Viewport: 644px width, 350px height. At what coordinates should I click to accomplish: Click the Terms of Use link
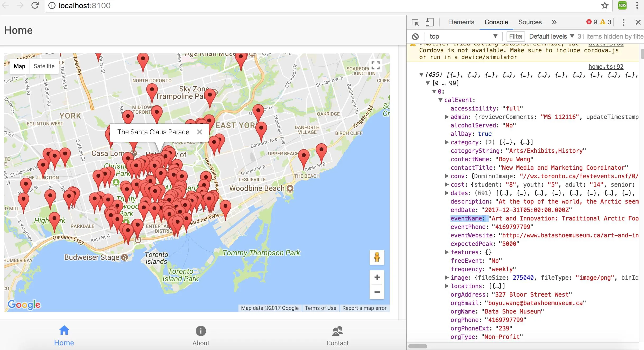tap(320, 308)
